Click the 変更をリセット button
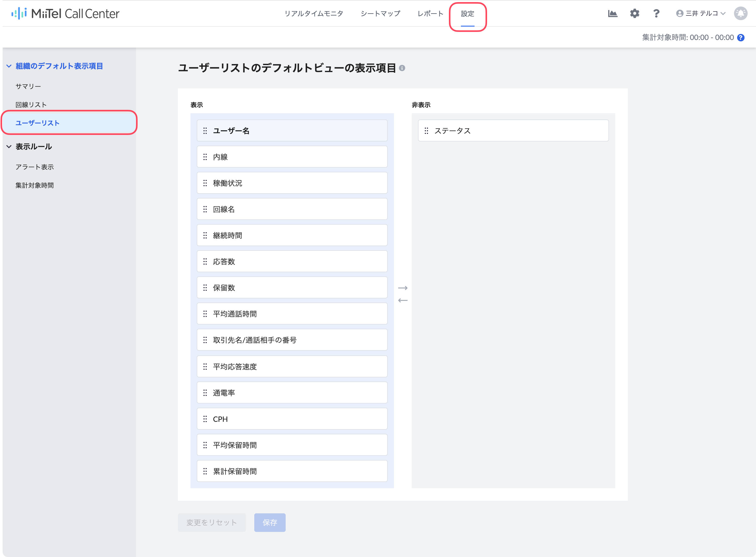Screen dimensions: 756x557 point(211,522)
